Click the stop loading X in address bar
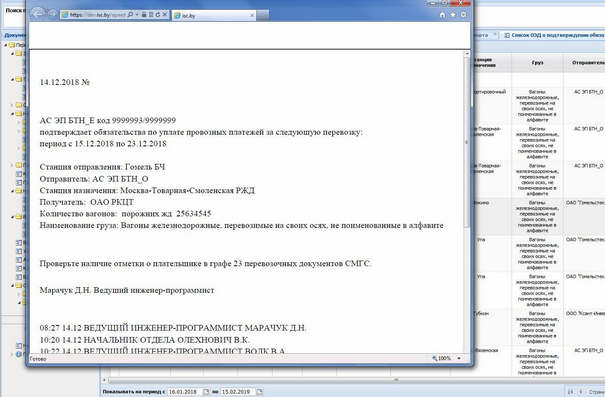The height and width of the screenshot is (397, 605). 165,15
